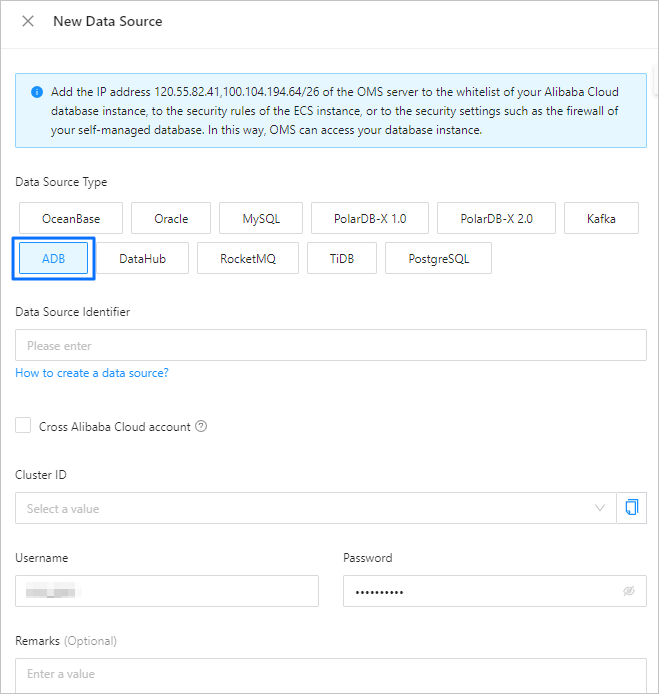Select Kafka data source type
The image size is (659, 694).
pyautogui.click(x=601, y=218)
